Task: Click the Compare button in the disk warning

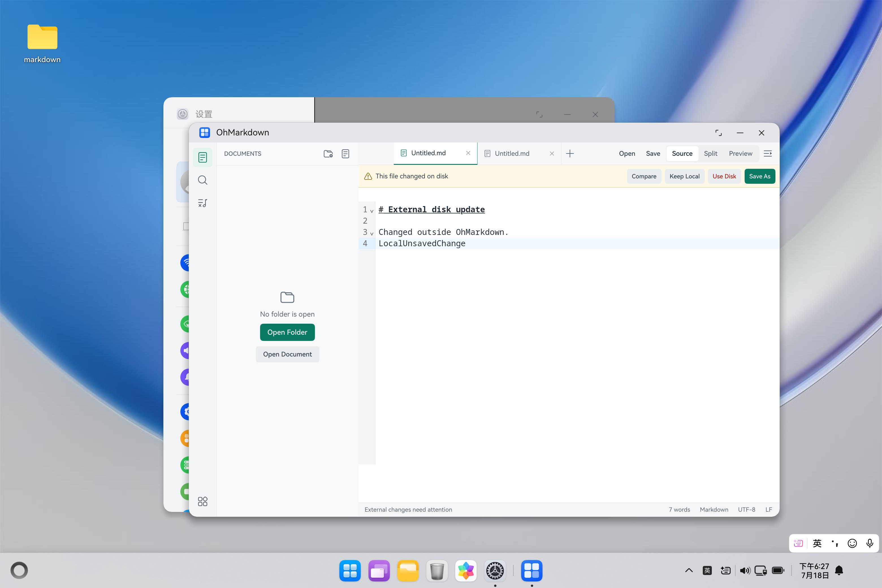Action: pyautogui.click(x=644, y=176)
